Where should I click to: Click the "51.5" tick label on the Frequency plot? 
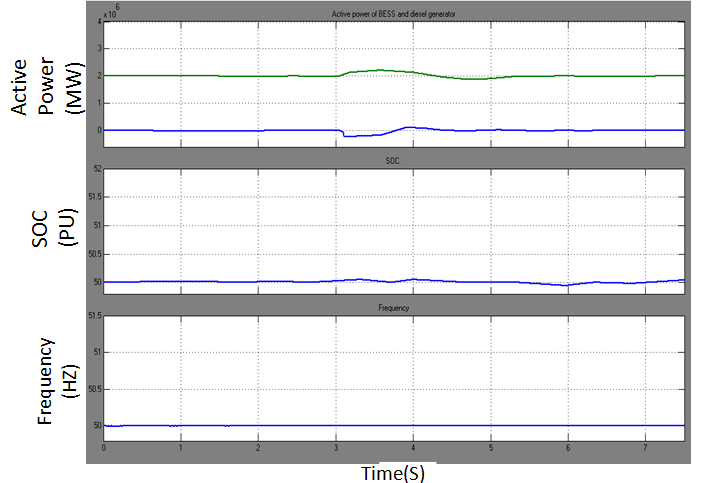[95, 316]
